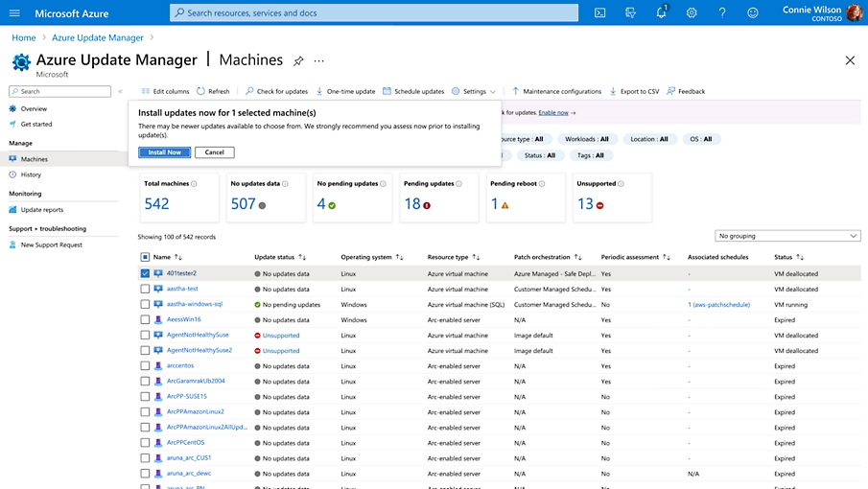This screenshot has height=489, width=868.
Task: Open the Location : All filter
Action: pyautogui.click(x=649, y=139)
